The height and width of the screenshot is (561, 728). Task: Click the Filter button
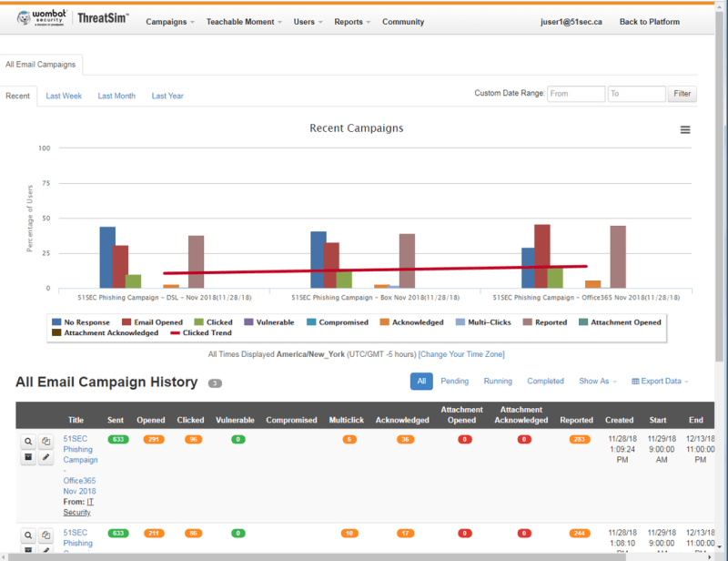(682, 94)
